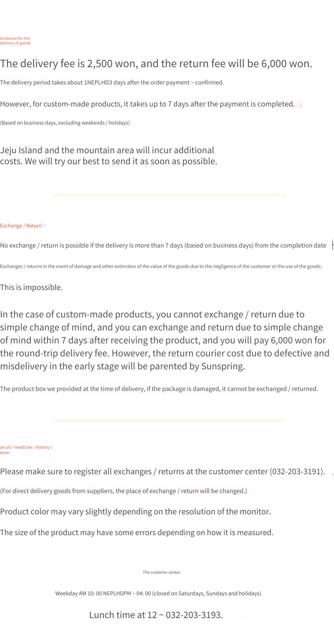
Task: Click the Sunspring round-trip delivery fee paragraph
Action: pos(165,340)
